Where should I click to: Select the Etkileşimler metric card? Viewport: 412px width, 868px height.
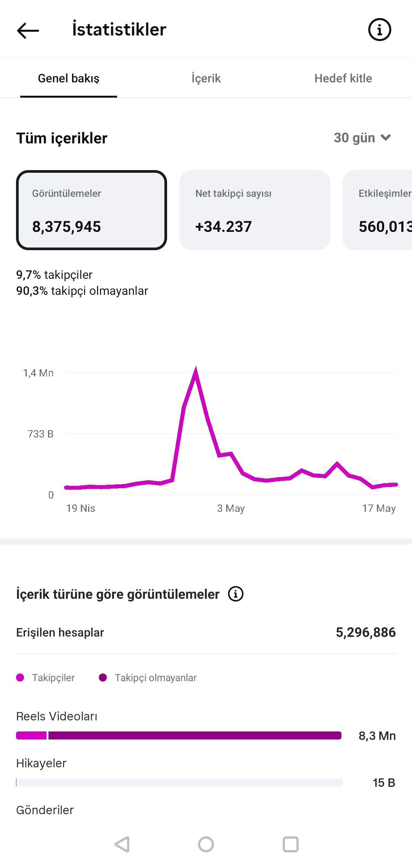click(377, 210)
